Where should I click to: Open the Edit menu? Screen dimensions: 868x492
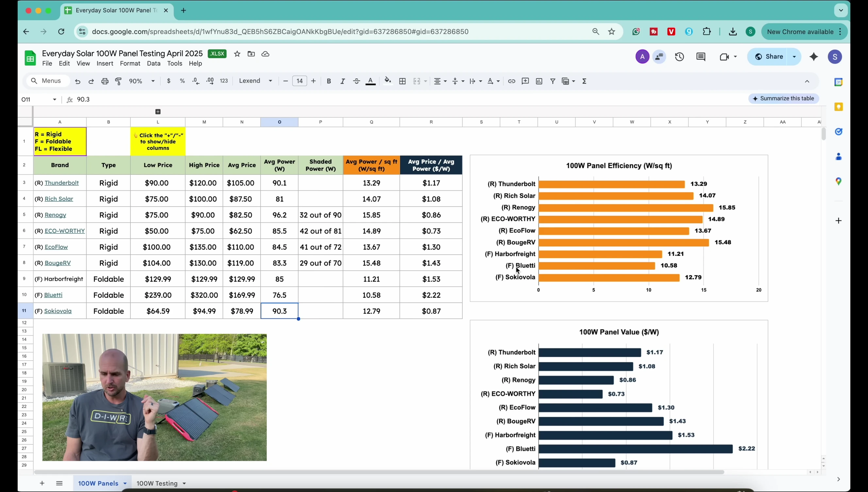[64, 63]
